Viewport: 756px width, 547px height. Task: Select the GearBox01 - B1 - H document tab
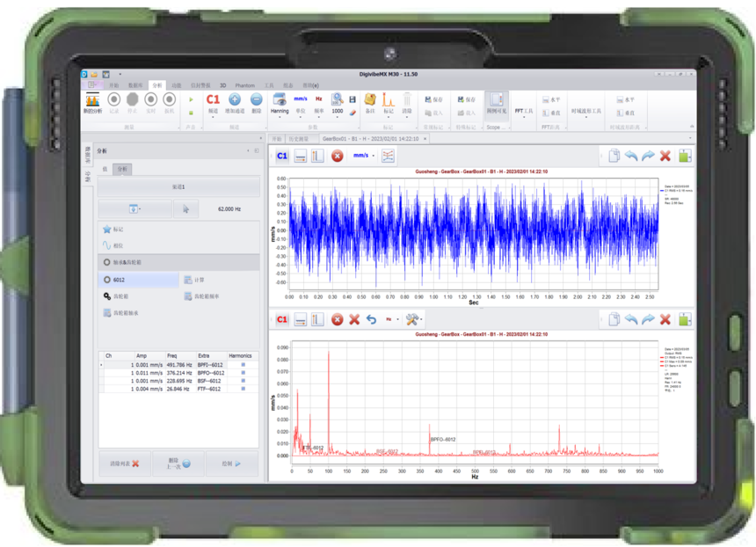tap(371, 139)
